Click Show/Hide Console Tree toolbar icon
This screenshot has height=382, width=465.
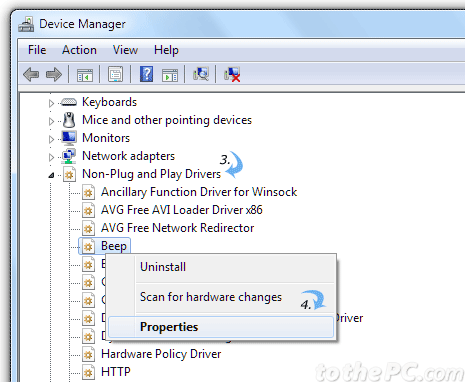pyautogui.click(x=85, y=75)
